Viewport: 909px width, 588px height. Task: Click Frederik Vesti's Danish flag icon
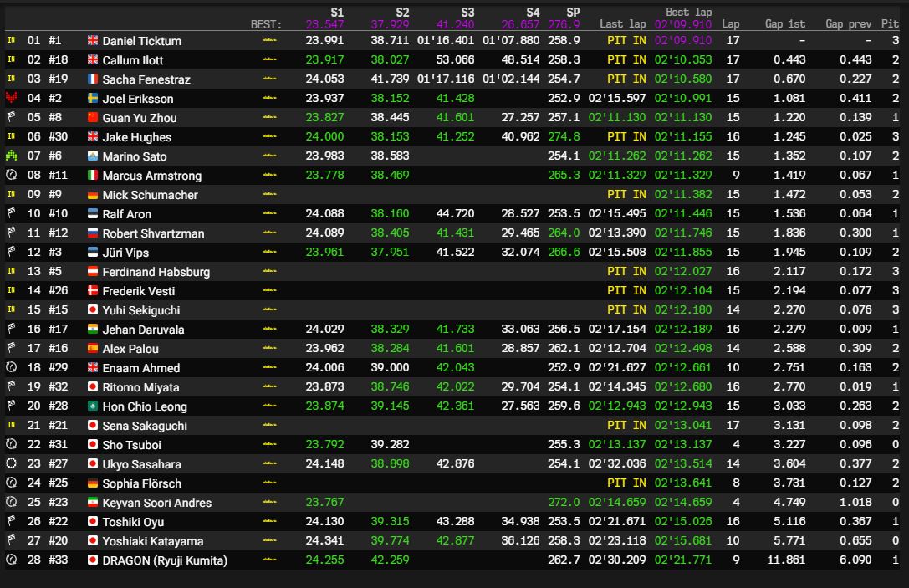pyautogui.click(x=93, y=290)
